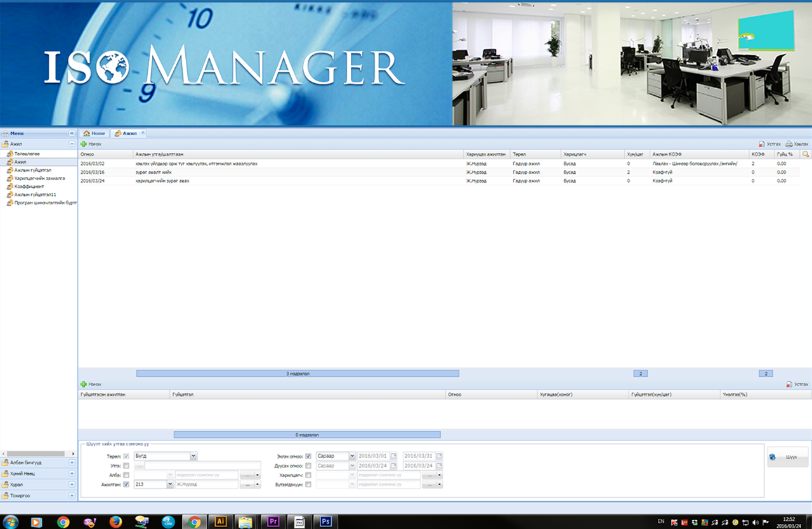The width and height of the screenshot is (812, 529).
Task: Open Төлөвлөгөө in the sidebar tree
Action: (27, 154)
